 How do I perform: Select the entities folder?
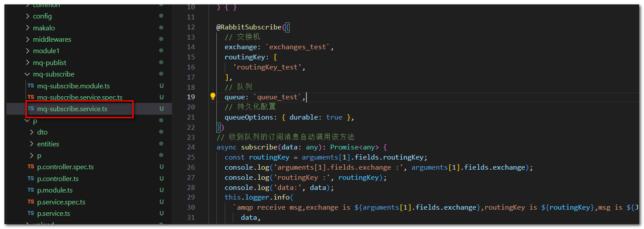click(48, 144)
